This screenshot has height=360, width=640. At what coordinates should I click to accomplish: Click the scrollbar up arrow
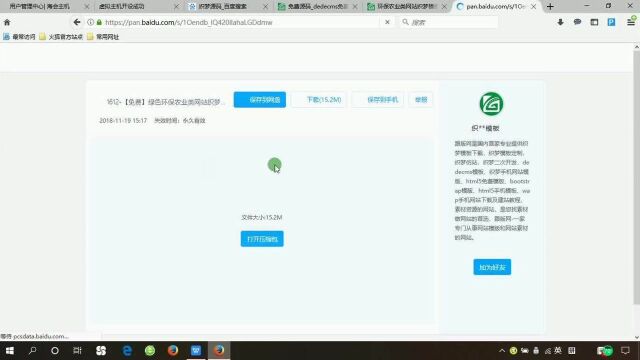tap(636, 47)
